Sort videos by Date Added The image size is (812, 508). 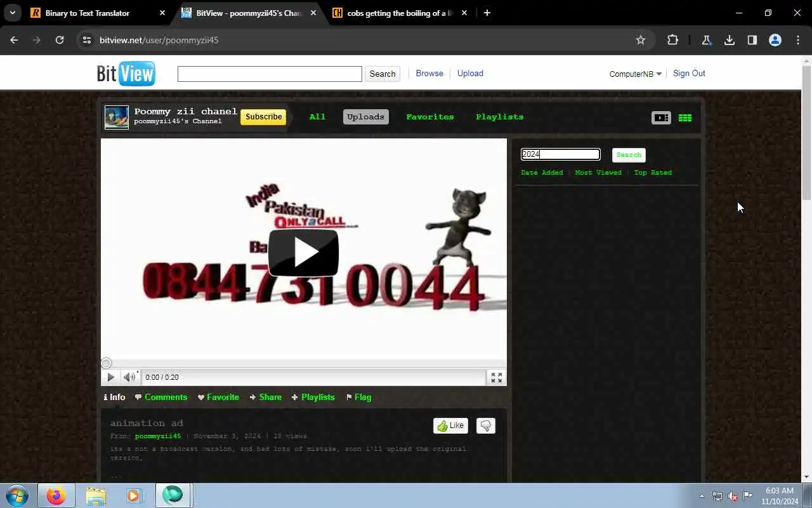tap(542, 173)
